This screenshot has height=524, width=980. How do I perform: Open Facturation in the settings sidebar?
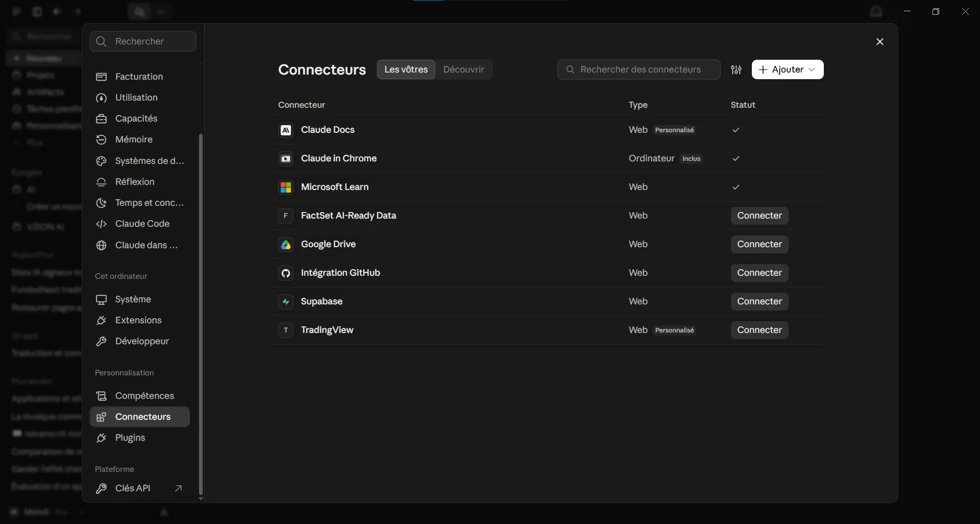139,77
